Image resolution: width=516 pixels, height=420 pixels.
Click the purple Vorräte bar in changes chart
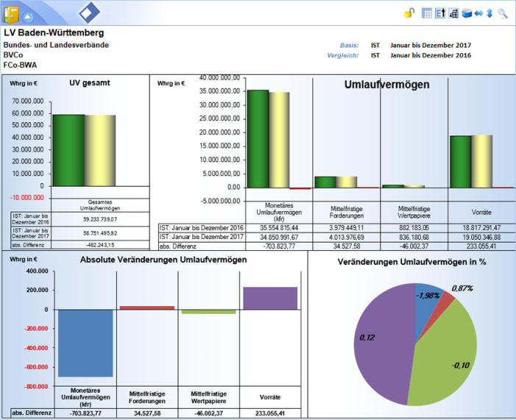[x=269, y=297]
